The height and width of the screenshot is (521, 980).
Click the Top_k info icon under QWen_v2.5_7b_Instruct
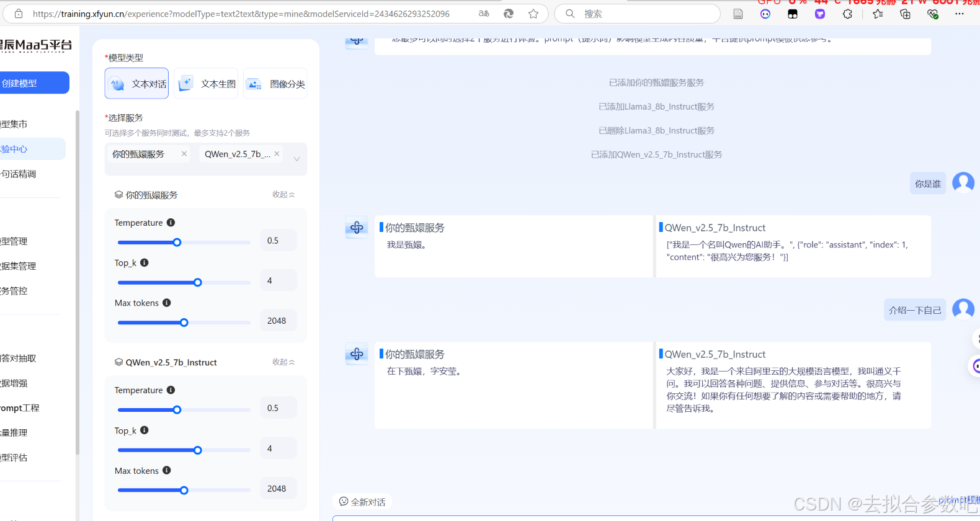145,430
